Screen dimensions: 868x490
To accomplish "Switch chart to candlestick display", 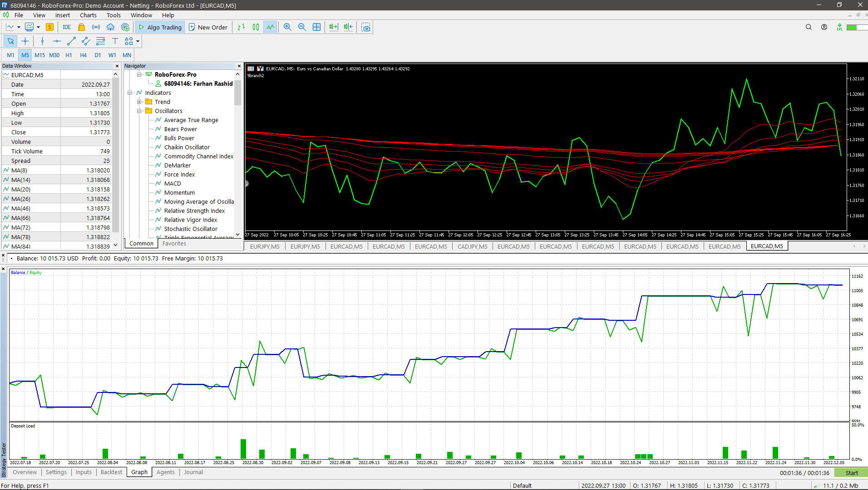I will 256,27.
